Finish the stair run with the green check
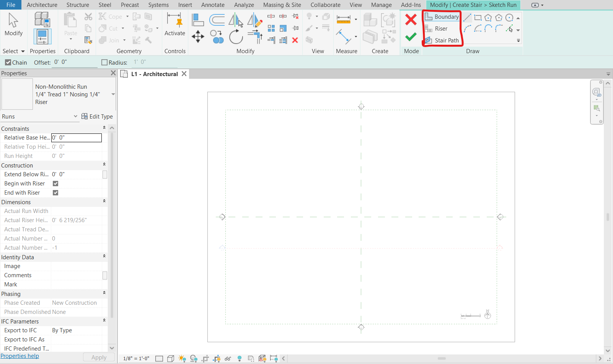613x364 pixels. (411, 37)
